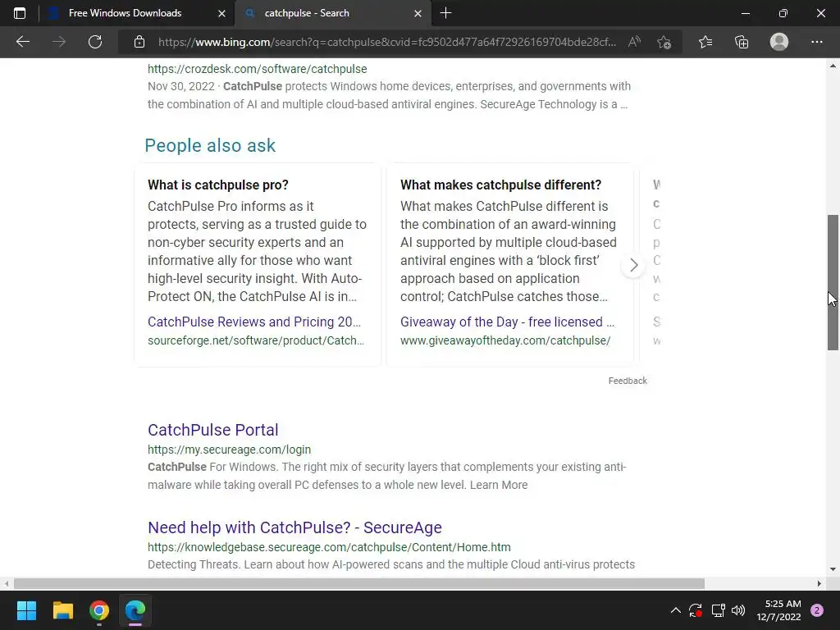Visit knowledgebase.secureage.com Home.htm URL

(x=329, y=547)
